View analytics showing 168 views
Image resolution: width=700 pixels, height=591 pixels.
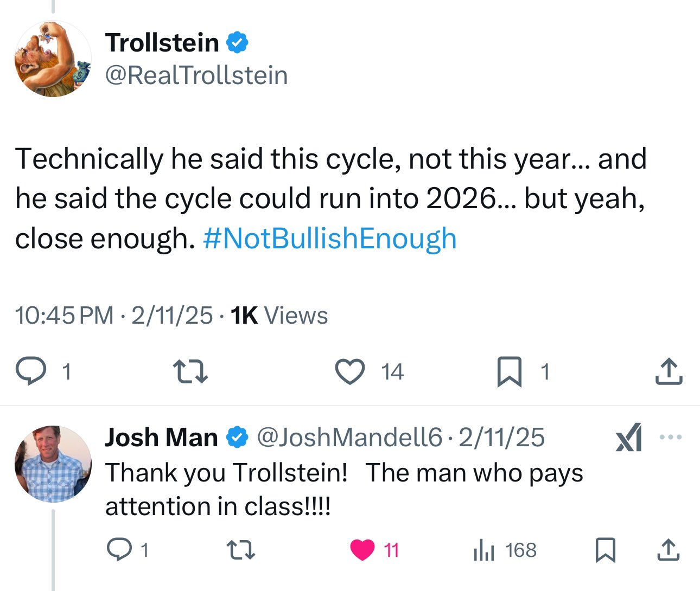click(505, 550)
